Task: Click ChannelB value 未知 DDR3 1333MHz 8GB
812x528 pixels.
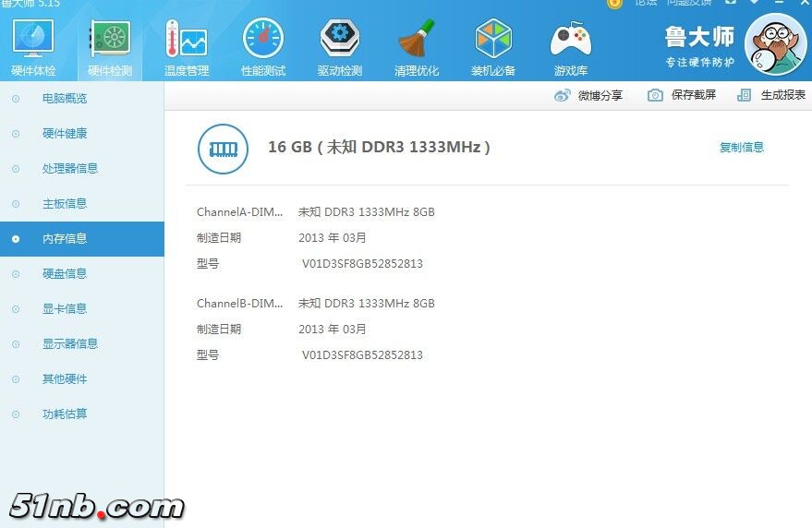Action: pyautogui.click(x=366, y=304)
